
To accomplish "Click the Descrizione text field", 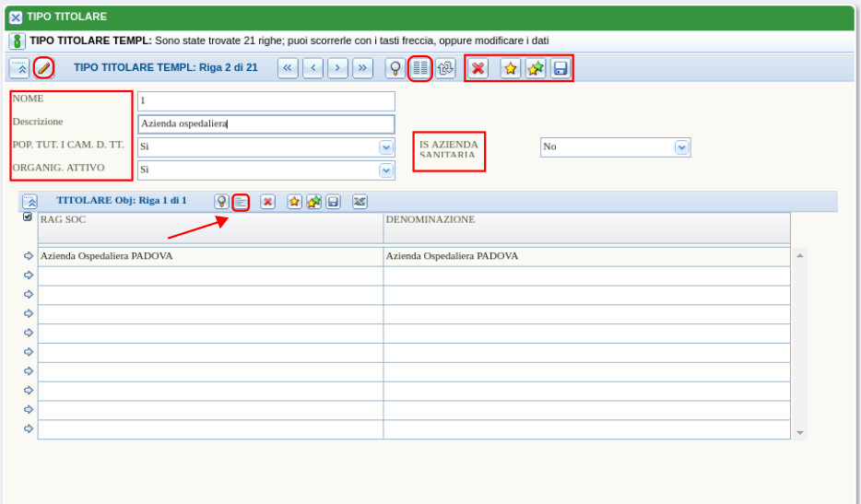I will pyautogui.click(x=265, y=124).
